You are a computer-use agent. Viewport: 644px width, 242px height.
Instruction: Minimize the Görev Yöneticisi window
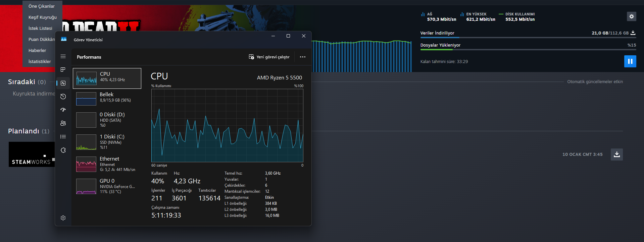click(x=273, y=36)
